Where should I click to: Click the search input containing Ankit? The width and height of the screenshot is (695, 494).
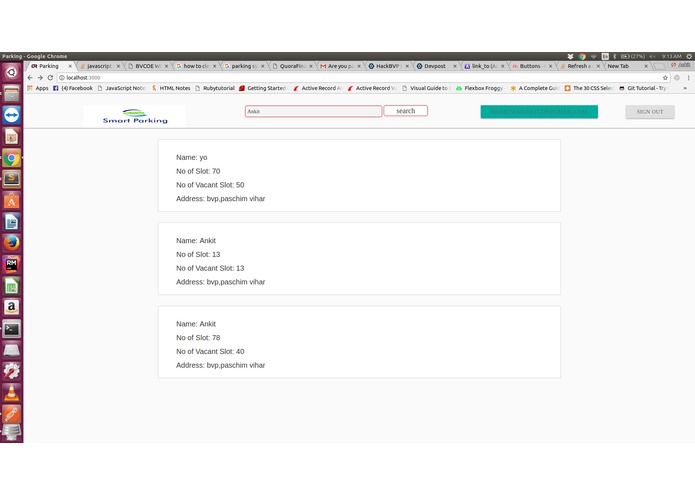pyautogui.click(x=313, y=111)
